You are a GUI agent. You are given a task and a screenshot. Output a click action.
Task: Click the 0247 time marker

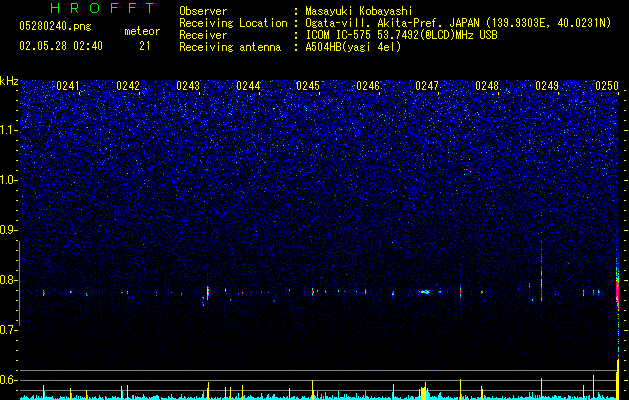[427, 85]
